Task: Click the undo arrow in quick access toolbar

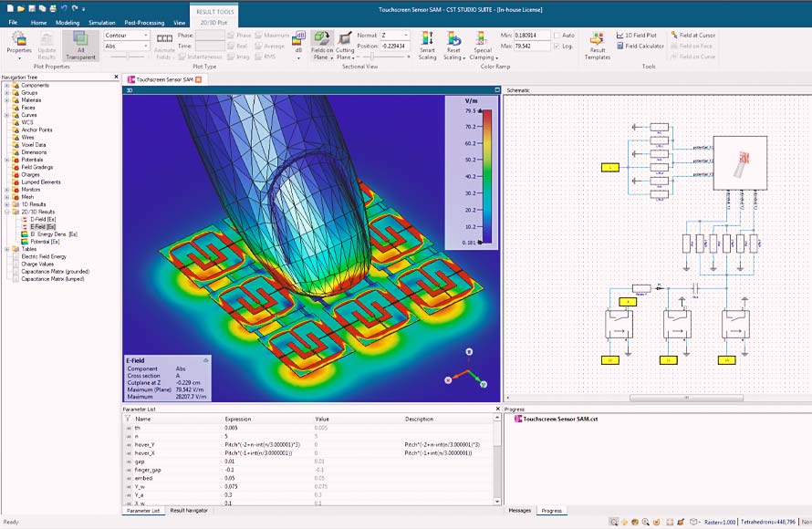Action: point(64,8)
